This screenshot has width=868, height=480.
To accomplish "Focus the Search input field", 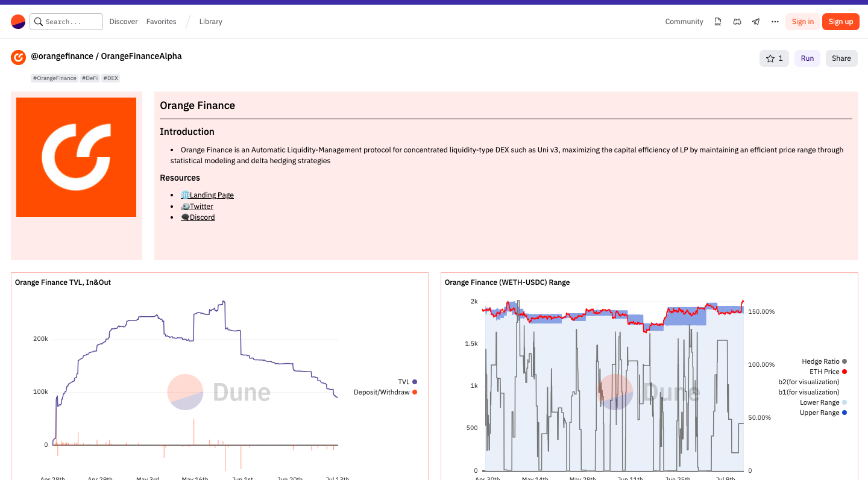I will pyautogui.click(x=66, y=22).
